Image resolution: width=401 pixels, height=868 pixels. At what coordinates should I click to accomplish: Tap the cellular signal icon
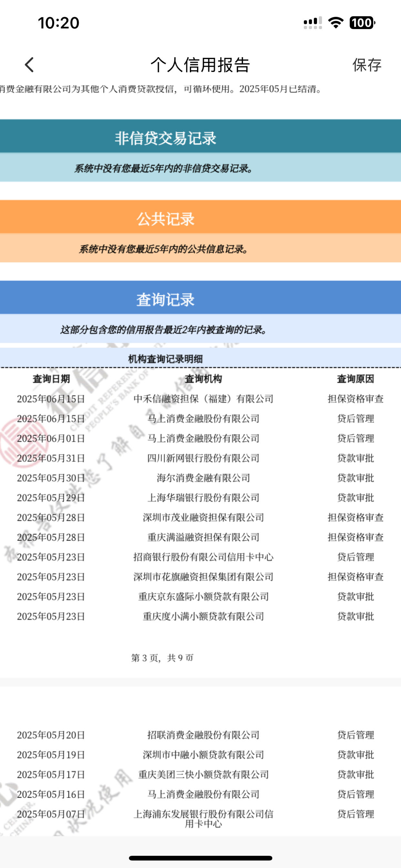point(313,23)
